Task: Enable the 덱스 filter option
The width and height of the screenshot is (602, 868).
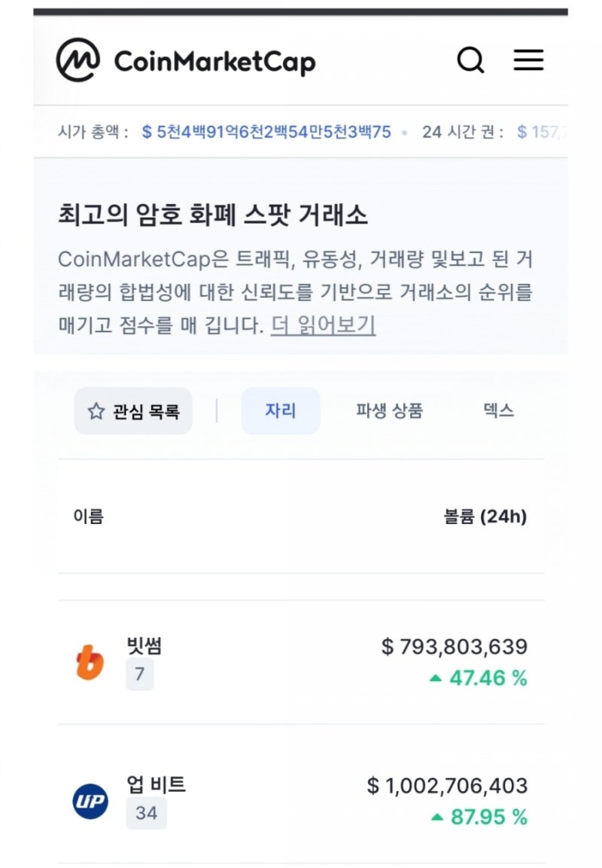Action: 496,411
